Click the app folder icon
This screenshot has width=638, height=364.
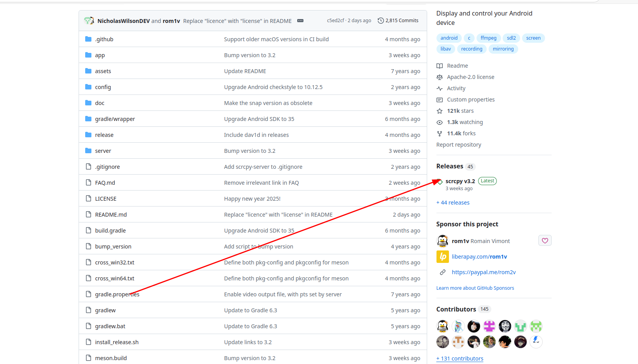pyautogui.click(x=88, y=55)
